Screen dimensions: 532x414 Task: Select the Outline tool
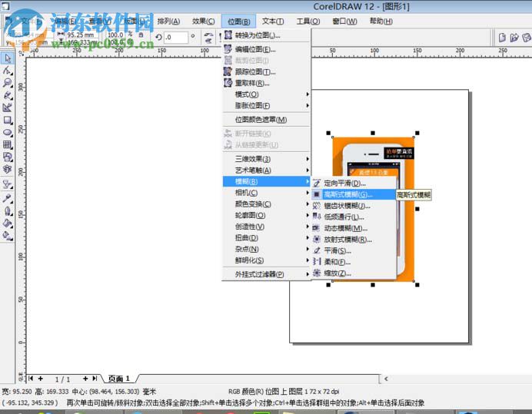click(8, 210)
